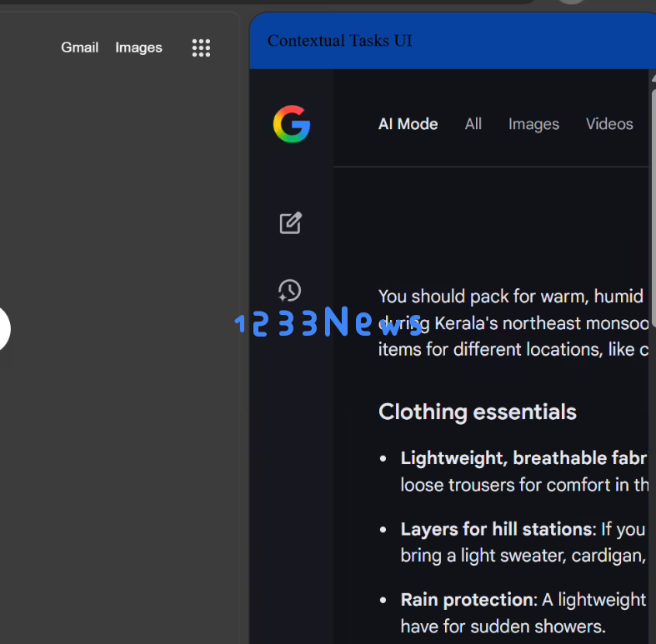Start a new AI Mode chat with the pencil icon
The width and height of the screenshot is (656, 644).
coord(290,222)
